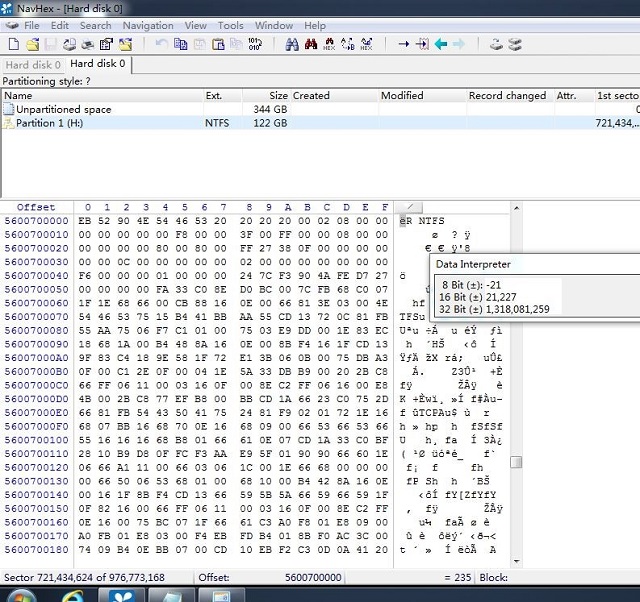Click the Open Disk drive icon
Screen dimensions: 640x602
(496, 44)
